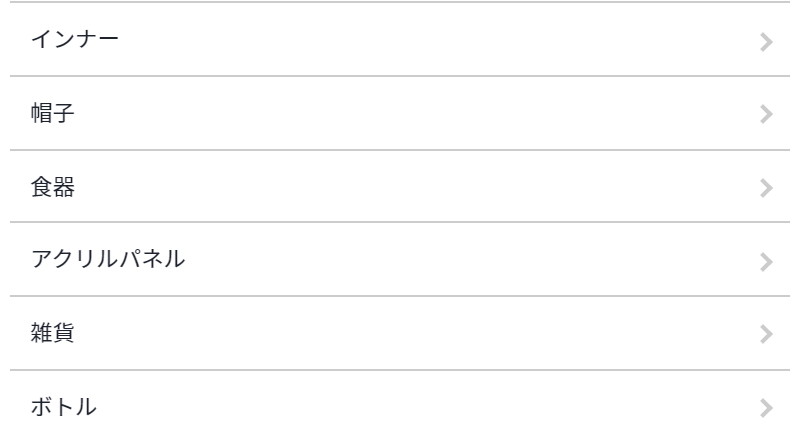This screenshot has width=800, height=441.
Task: Open the 雑貨 category row
Action: 400,334
